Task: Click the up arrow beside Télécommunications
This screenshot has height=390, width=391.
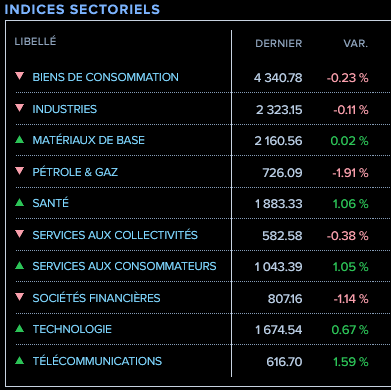Action: pyautogui.click(x=20, y=360)
